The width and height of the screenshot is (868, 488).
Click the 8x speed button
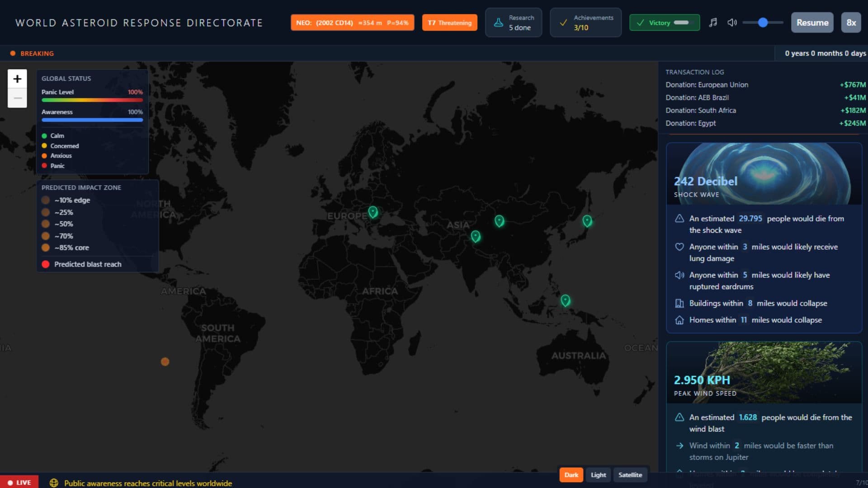(851, 23)
